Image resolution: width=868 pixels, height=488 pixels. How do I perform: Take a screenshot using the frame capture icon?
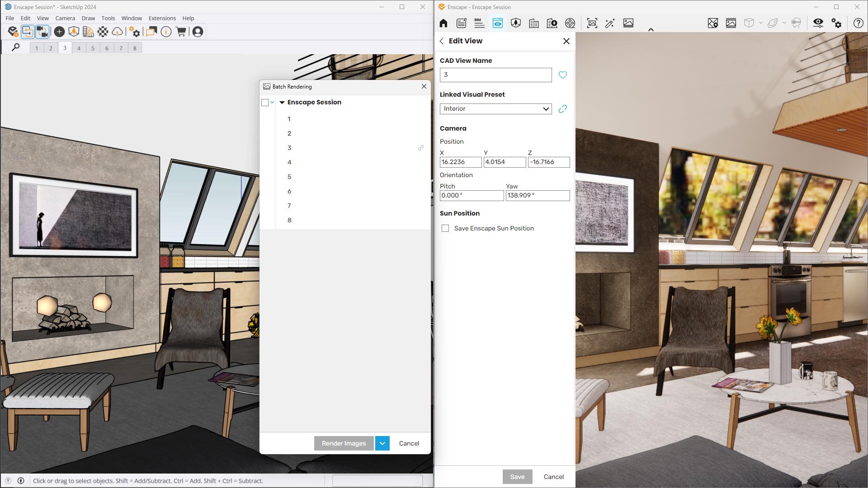591,23
